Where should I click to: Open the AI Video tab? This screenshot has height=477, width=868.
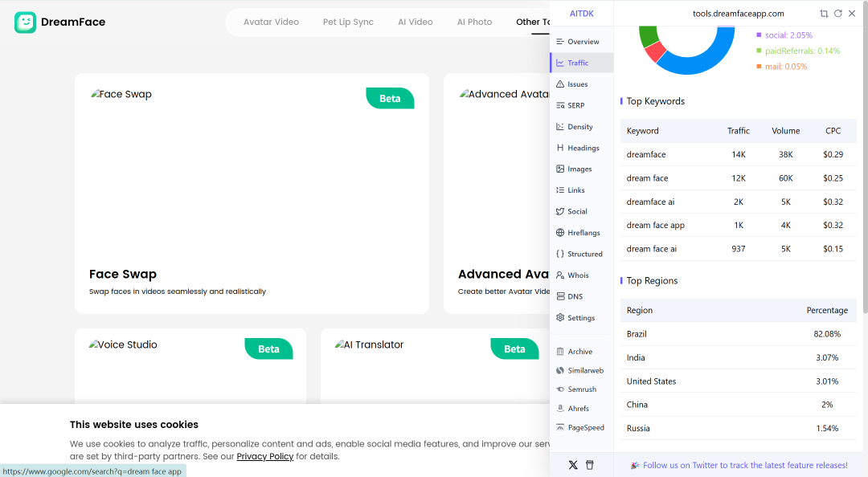[x=416, y=22]
